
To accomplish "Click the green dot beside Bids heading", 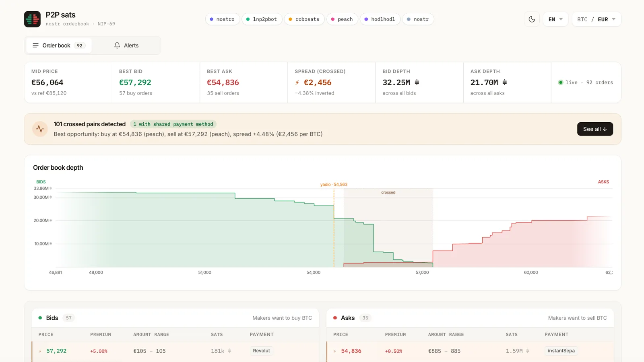I will (x=40, y=318).
